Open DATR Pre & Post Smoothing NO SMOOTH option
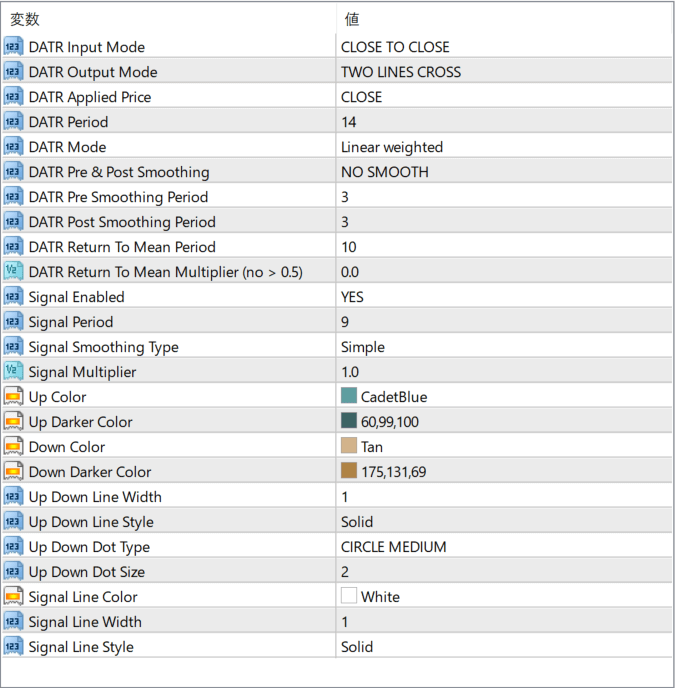 (384, 172)
